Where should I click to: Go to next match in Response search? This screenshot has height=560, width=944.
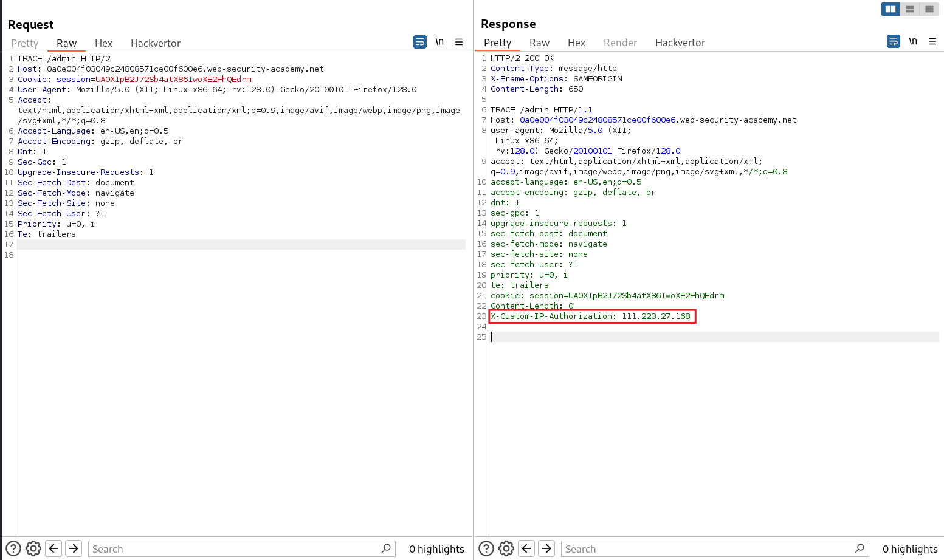tap(546, 548)
